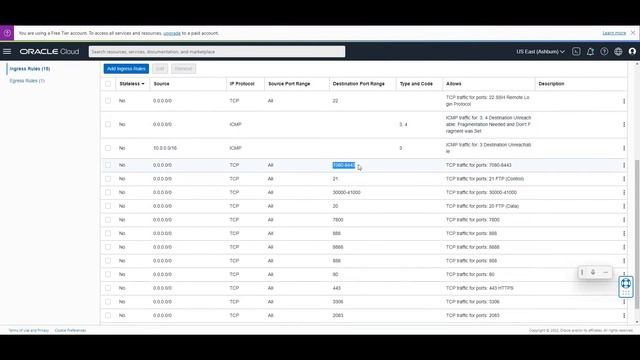Open the Learn more link
The height and width of the screenshot is (360, 640).
click(x=614, y=33)
